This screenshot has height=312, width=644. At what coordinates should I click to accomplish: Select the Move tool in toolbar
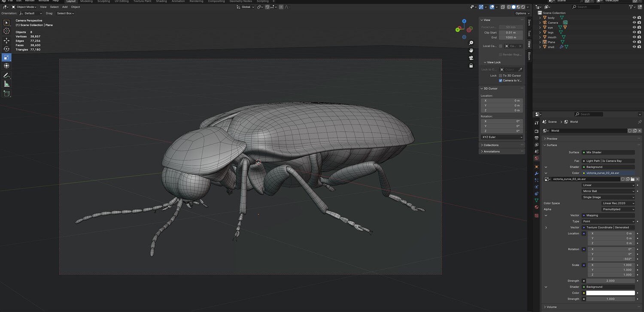click(x=6, y=40)
